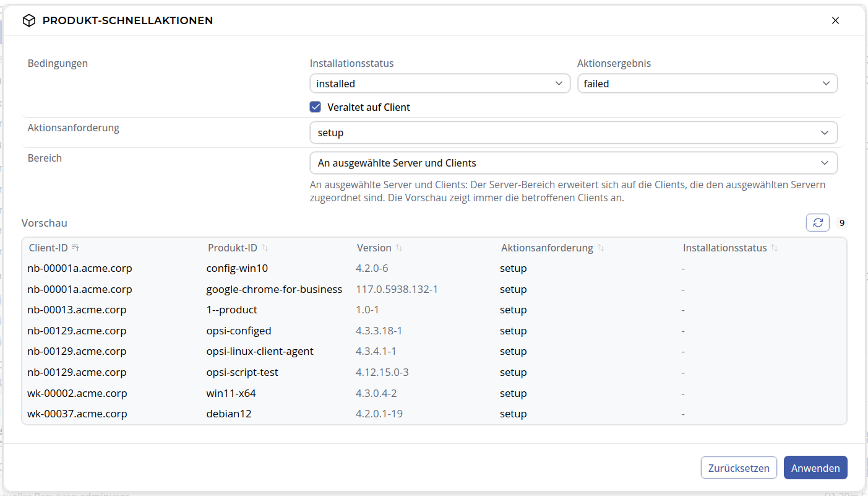
Task: Click version 117.0.5938.132-1 cell
Action: (x=397, y=289)
